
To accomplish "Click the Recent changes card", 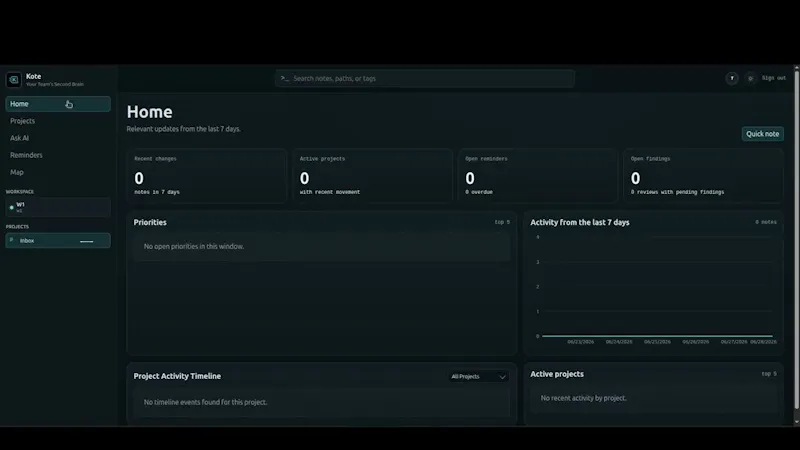I will (x=207, y=176).
